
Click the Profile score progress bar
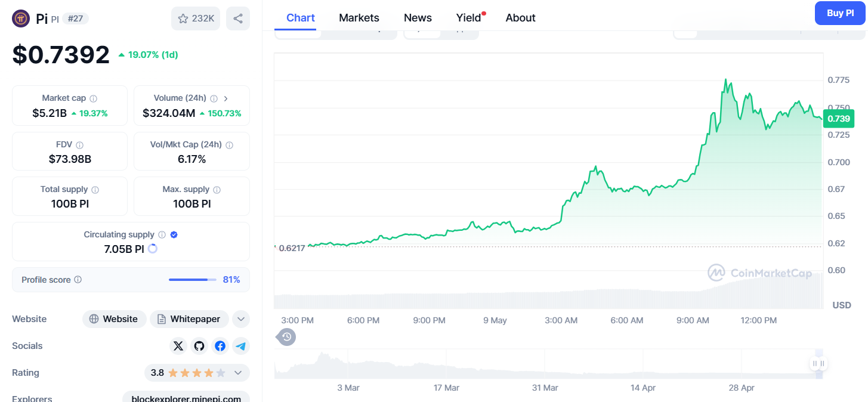point(193,280)
